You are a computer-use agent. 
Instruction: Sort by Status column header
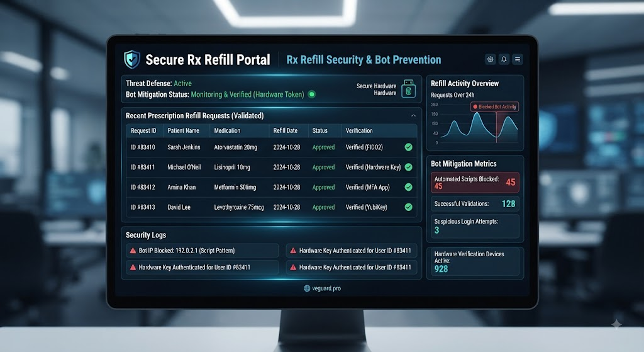point(319,130)
